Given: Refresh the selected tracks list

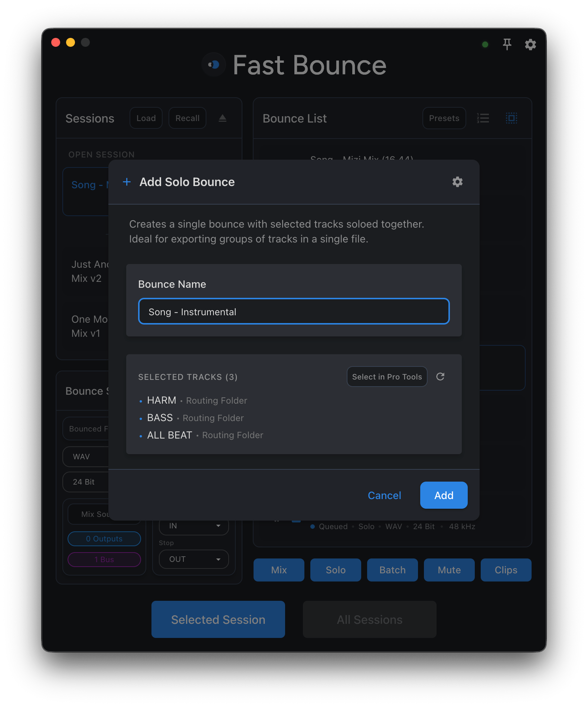Looking at the screenshot, I should click(440, 377).
